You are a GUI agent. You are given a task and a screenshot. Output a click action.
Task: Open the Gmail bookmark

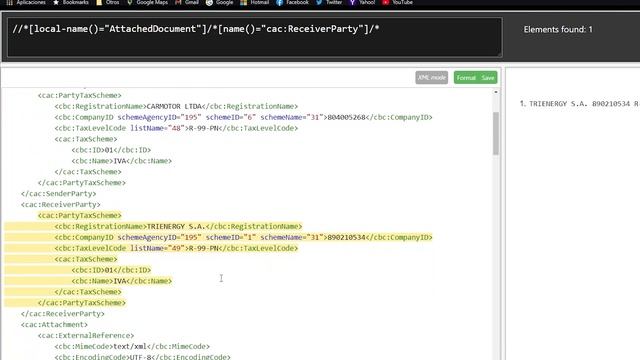click(x=187, y=2)
